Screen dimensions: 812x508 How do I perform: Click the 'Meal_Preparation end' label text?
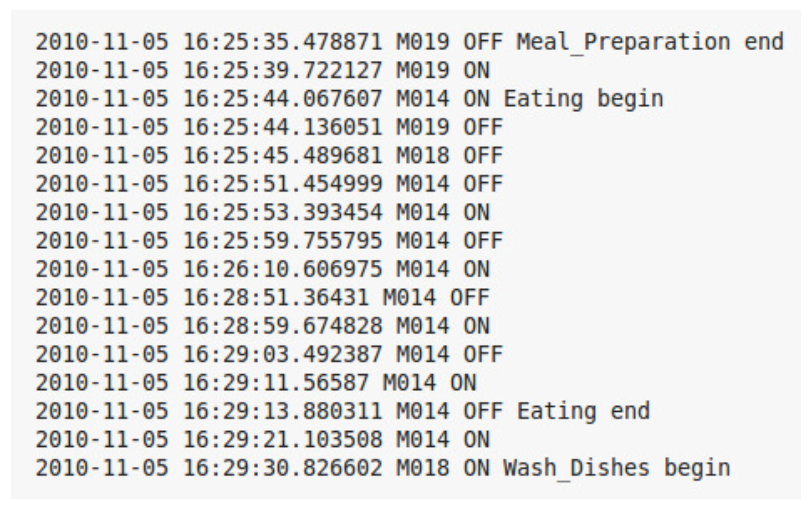coord(650,42)
